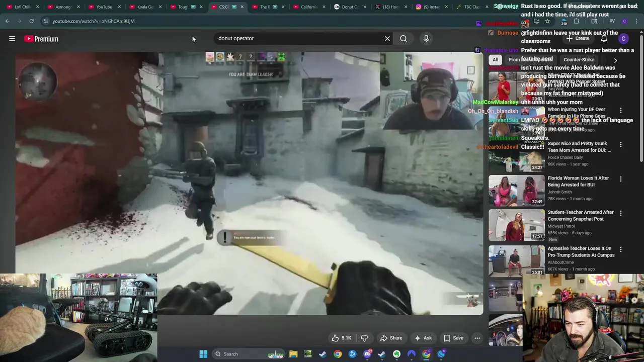Open File Explorer from the taskbar
Viewport: 644px width, 362px height.
point(293,354)
